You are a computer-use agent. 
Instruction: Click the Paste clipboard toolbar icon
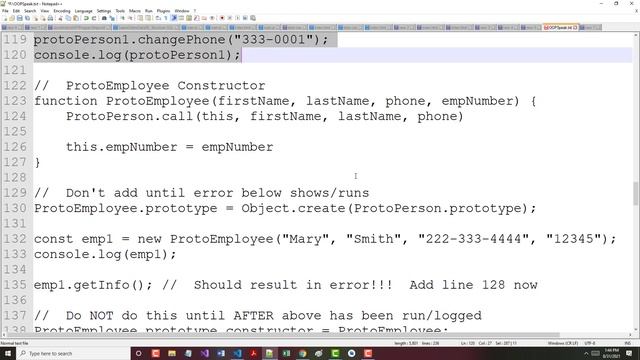[76, 18]
